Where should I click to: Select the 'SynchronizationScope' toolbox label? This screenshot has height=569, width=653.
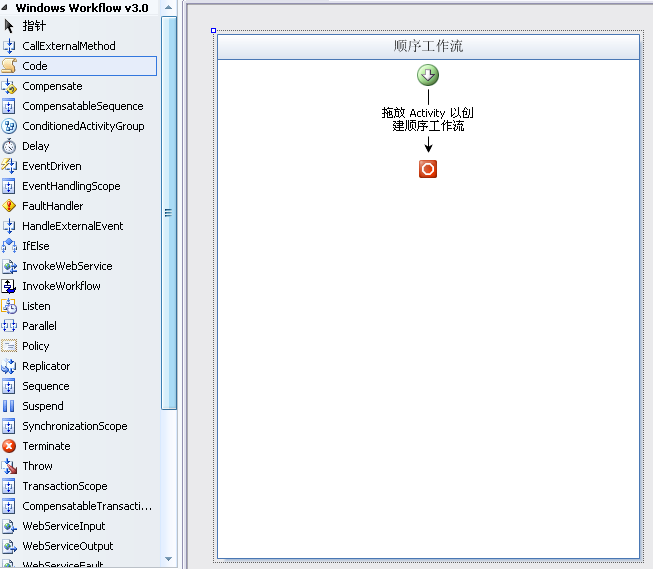tap(75, 426)
